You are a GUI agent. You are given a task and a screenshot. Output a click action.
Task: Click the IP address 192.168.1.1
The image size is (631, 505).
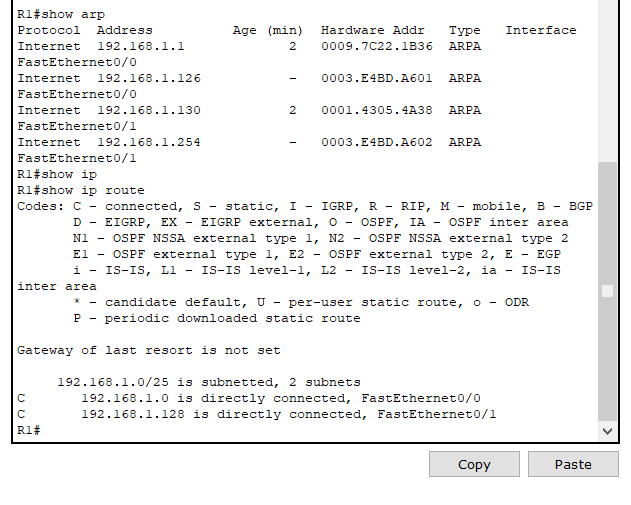click(141, 46)
